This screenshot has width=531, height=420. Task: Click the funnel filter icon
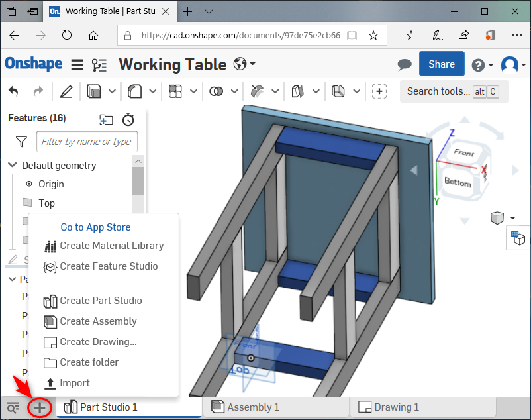coord(21,142)
